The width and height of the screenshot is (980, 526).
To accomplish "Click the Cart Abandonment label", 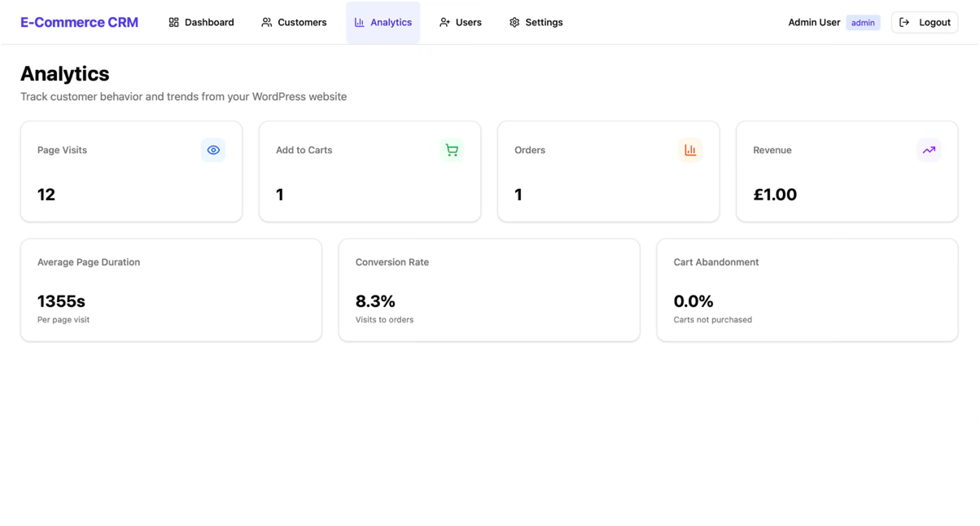I will coord(716,262).
